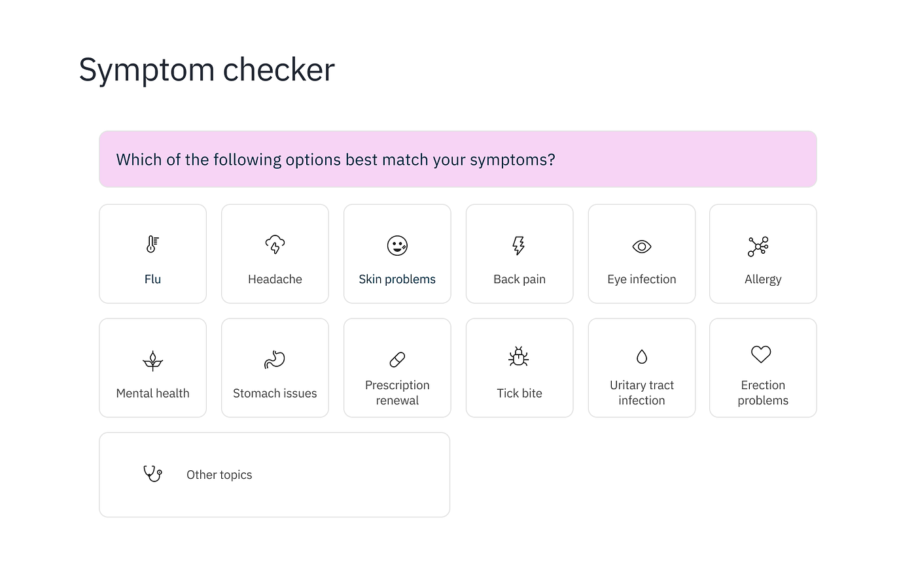This screenshot has width=916, height=588.
Task: Select the thermometer icon for Flu
Action: coord(152,245)
